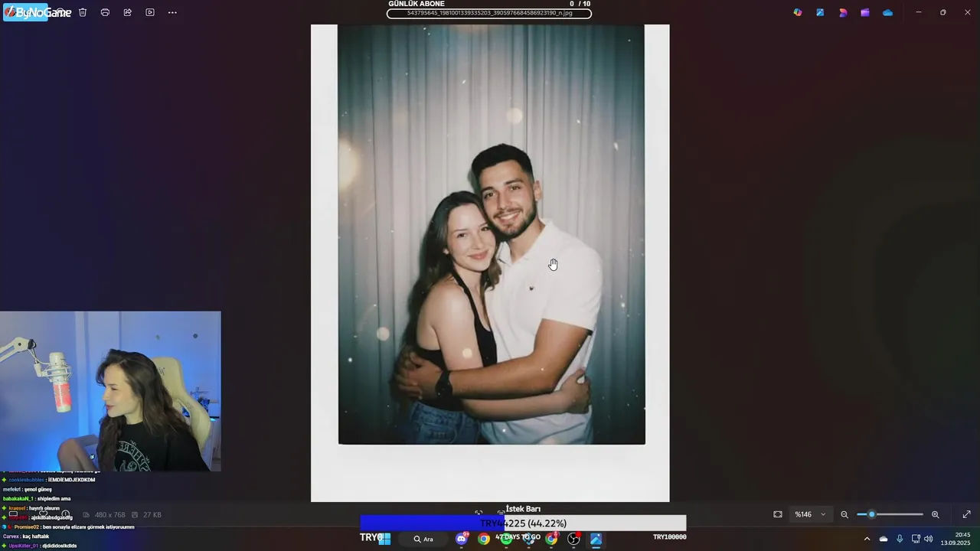This screenshot has width=980, height=551.
Task: Delete the photo with the trash icon
Action: [83, 12]
